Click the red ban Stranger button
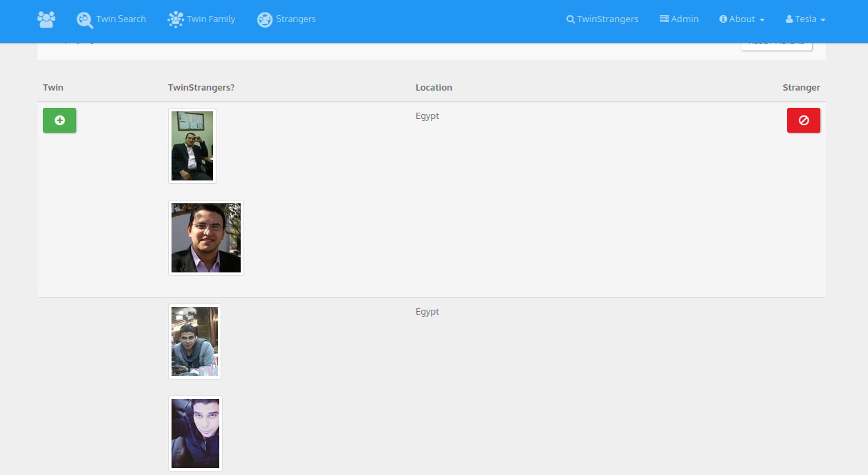868x475 pixels. [x=804, y=120]
